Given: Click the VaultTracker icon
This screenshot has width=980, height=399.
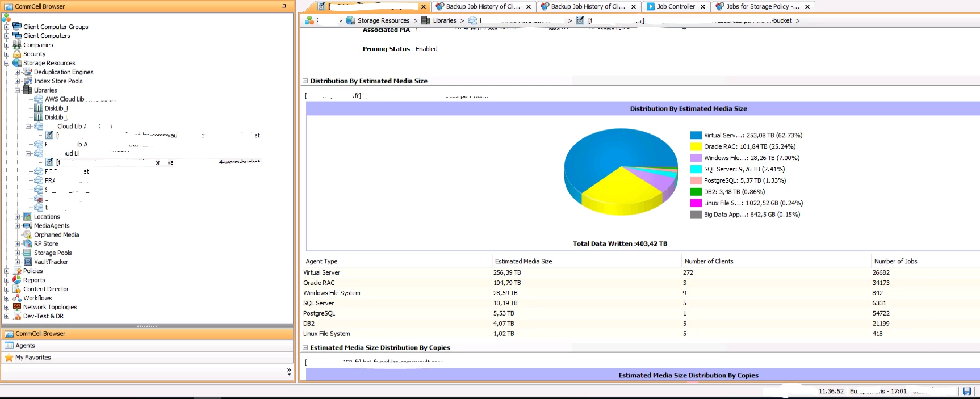Looking at the screenshot, I should click(x=28, y=262).
